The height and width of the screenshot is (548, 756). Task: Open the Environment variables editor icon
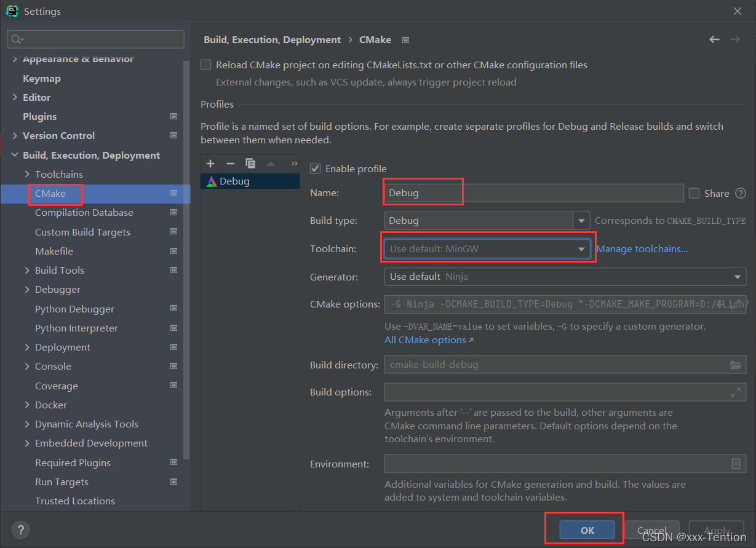pyautogui.click(x=736, y=464)
